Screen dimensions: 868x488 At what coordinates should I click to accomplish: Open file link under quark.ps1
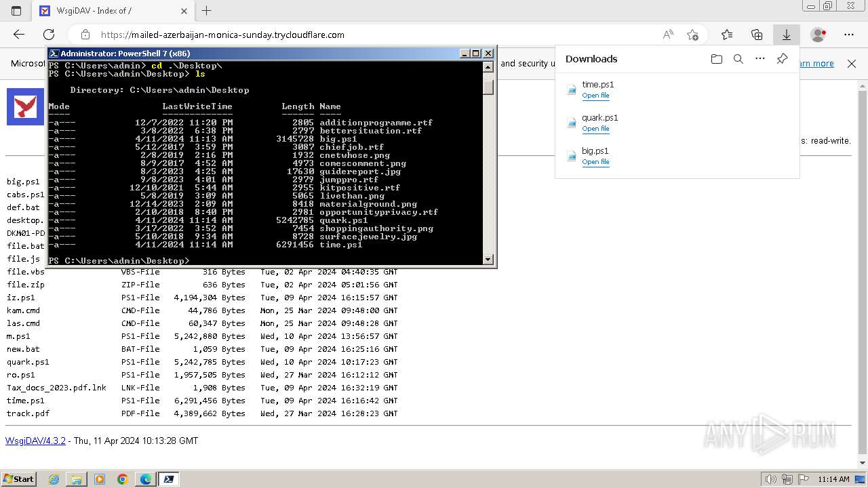(x=595, y=129)
